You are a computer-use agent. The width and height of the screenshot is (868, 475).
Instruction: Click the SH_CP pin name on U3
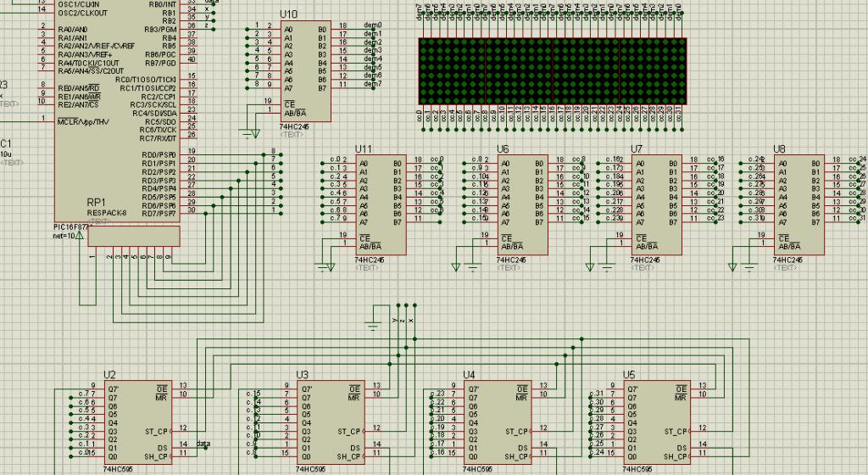click(348, 456)
